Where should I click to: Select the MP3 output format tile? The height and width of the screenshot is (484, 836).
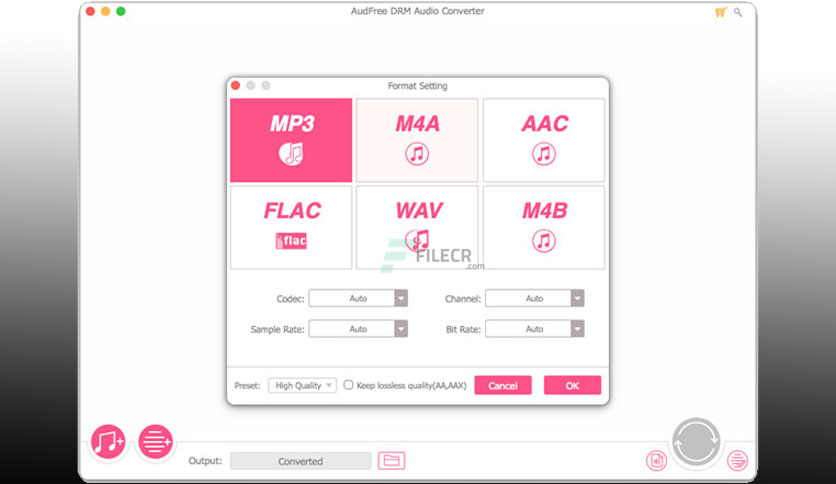pyautogui.click(x=291, y=140)
